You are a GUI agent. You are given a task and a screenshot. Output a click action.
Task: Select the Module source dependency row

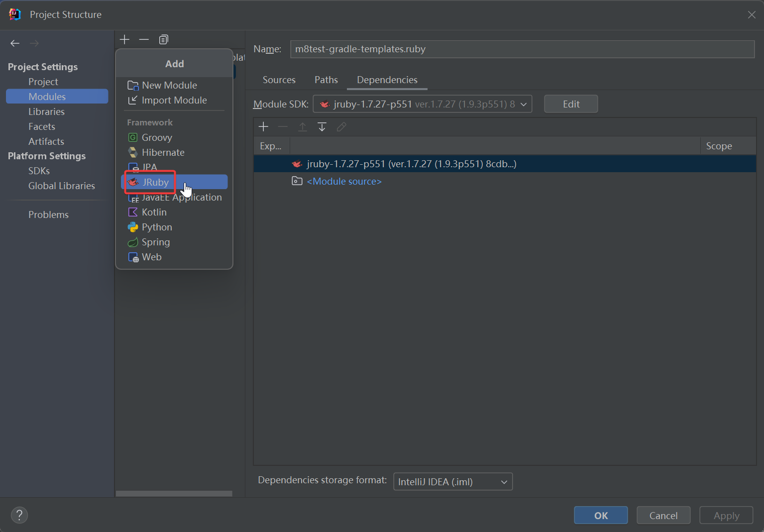click(344, 182)
